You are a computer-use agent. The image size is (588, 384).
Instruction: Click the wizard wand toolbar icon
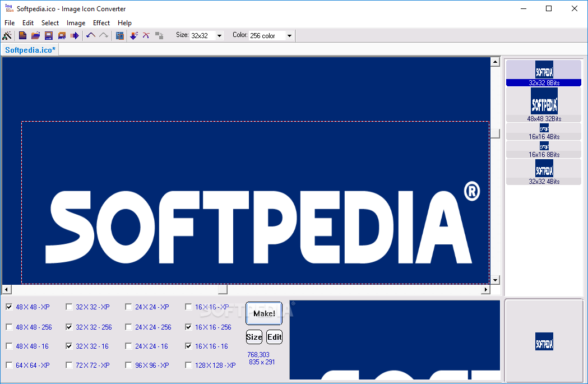(x=7, y=36)
